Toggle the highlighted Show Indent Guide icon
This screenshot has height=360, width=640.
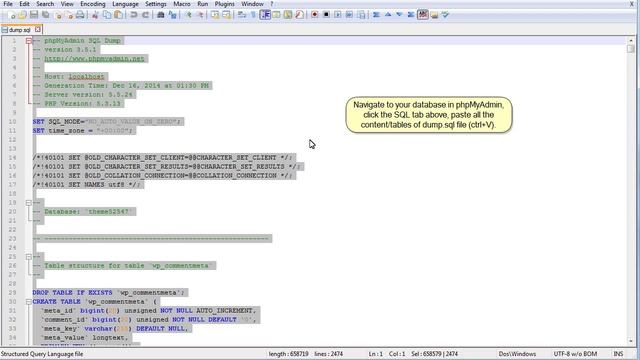coord(265,15)
